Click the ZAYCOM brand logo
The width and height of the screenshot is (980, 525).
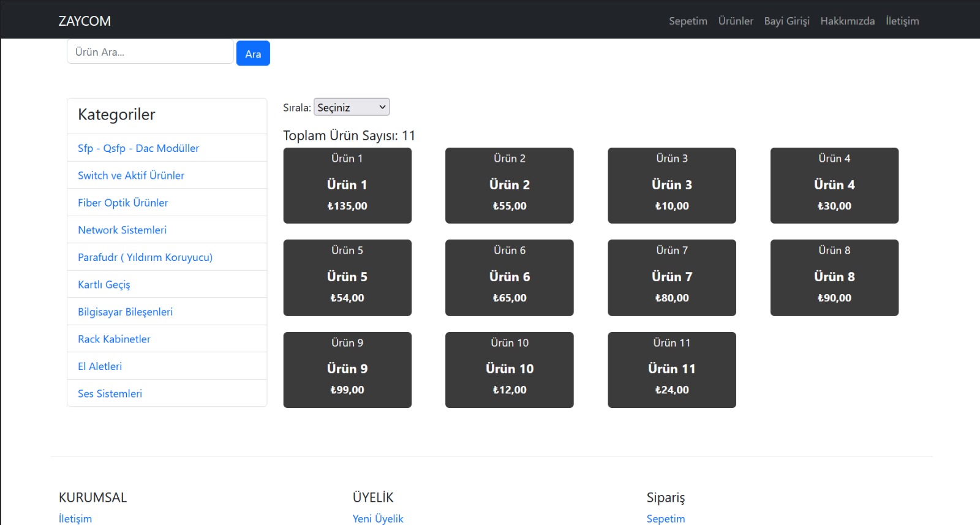coord(85,21)
